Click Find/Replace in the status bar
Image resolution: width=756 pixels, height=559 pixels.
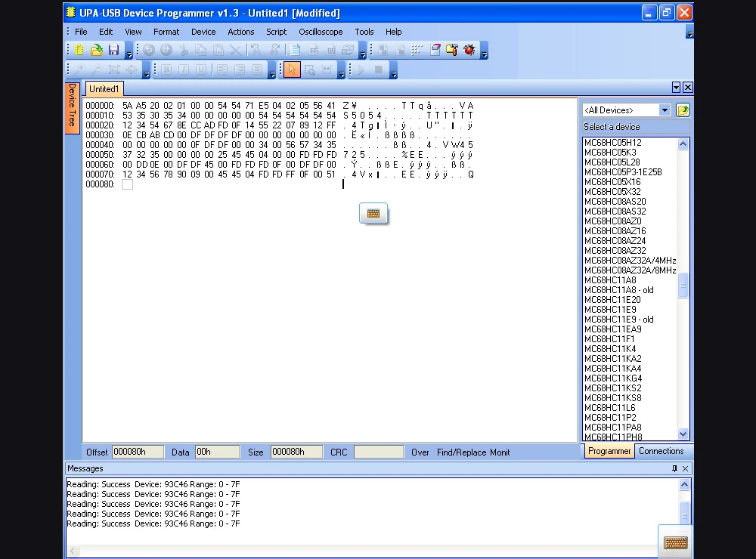click(461, 452)
